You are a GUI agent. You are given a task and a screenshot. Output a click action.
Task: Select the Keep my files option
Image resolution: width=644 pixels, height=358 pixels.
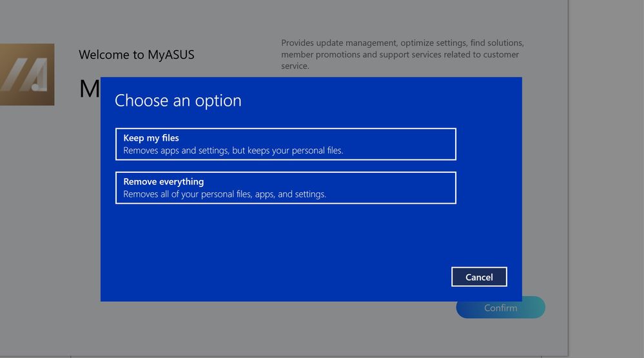click(x=286, y=144)
